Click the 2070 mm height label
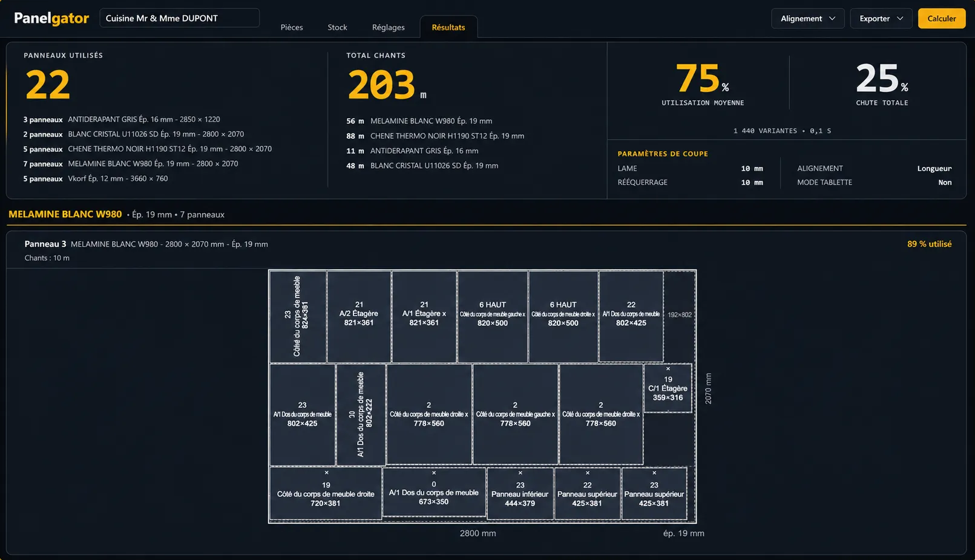Viewport: 975px width, 560px height. pos(708,389)
